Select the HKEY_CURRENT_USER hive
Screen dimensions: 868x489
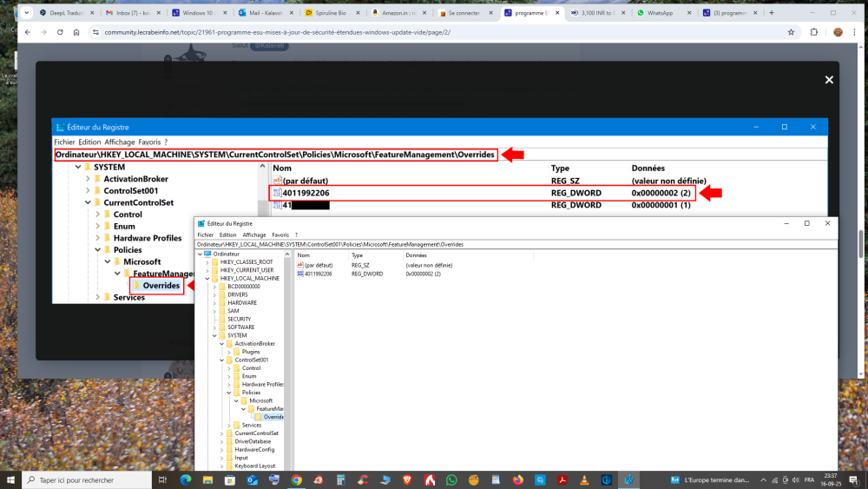(246, 270)
